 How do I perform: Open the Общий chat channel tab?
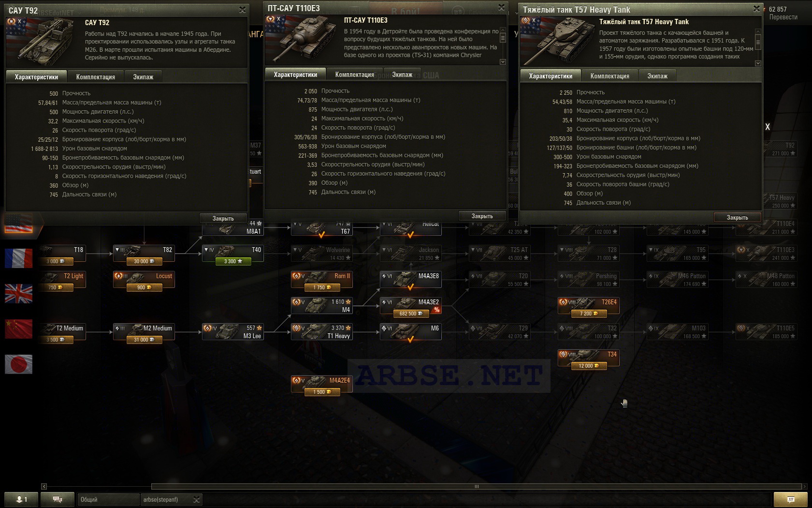pos(108,500)
